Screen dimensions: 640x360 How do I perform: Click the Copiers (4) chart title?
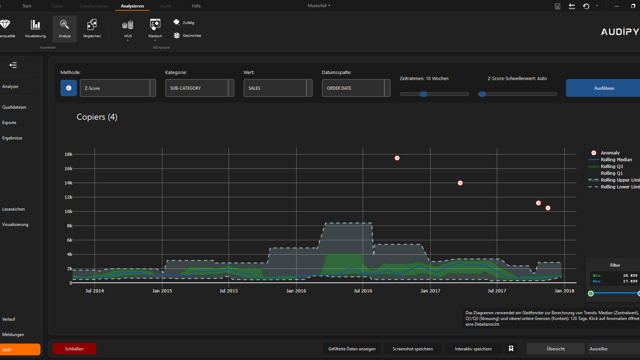(97, 117)
